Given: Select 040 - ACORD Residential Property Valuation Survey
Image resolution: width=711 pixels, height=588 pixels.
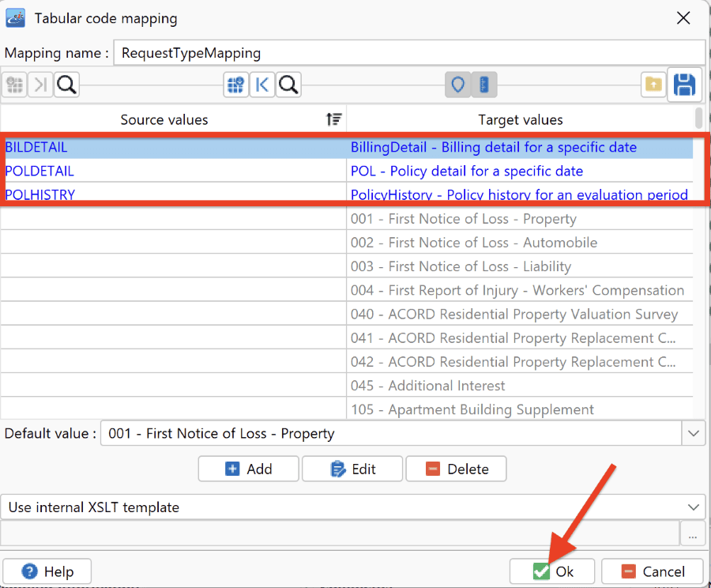Looking at the screenshot, I should 520,314.
